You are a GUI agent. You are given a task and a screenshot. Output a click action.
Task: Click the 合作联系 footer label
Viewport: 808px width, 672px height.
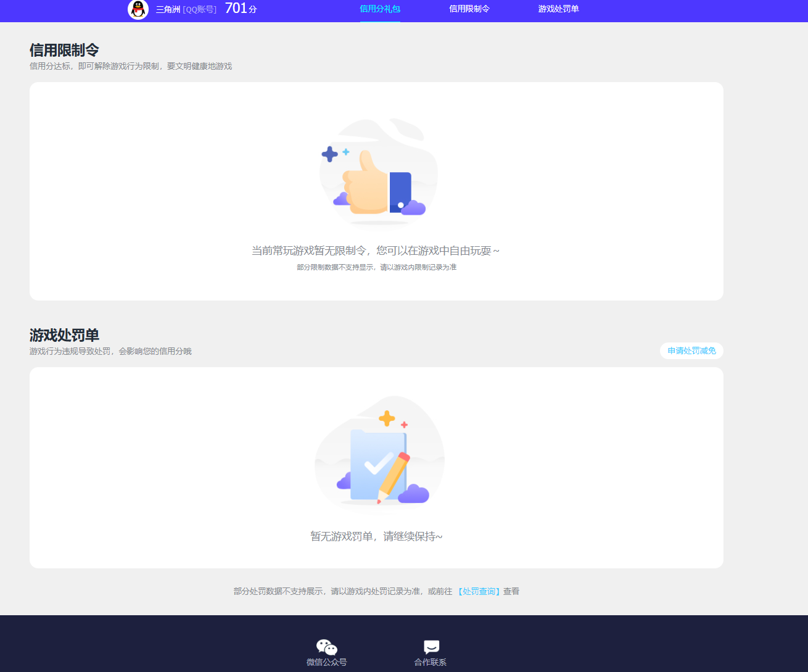431,662
